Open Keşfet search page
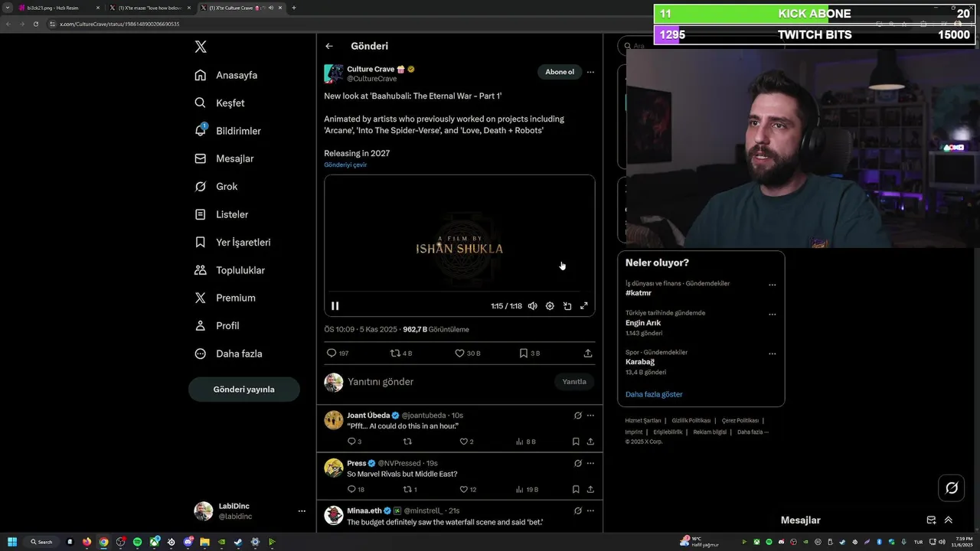 pyautogui.click(x=220, y=103)
